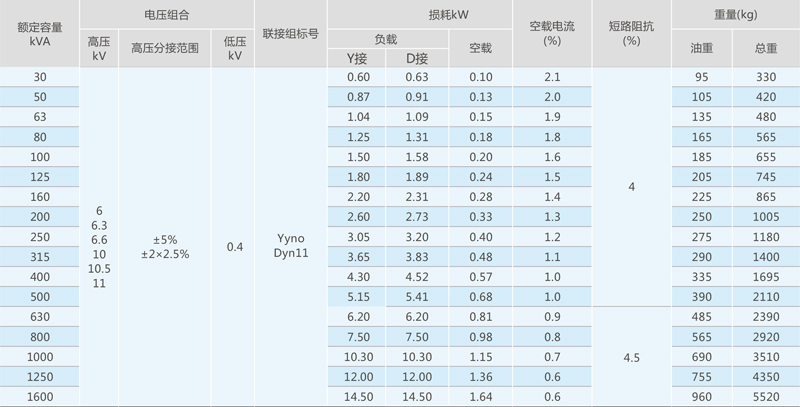Select the 总重 sub-header

click(x=765, y=48)
